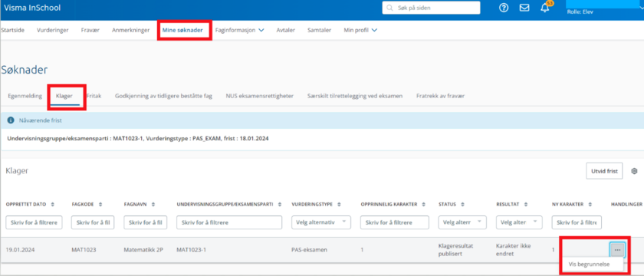Image resolution: width=644 pixels, height=276 pixels.
Task: Expand the Faginformasjon menu
Action: [x=239, y=30]
